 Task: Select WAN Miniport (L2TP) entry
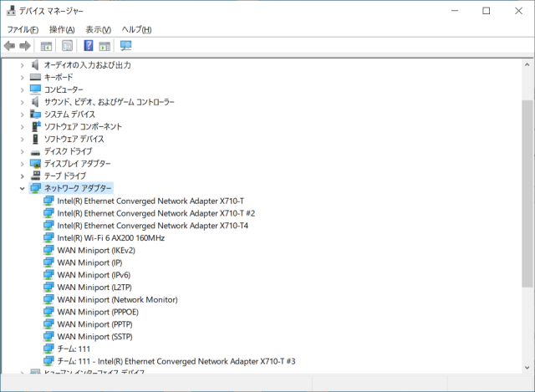coord(94,288)
